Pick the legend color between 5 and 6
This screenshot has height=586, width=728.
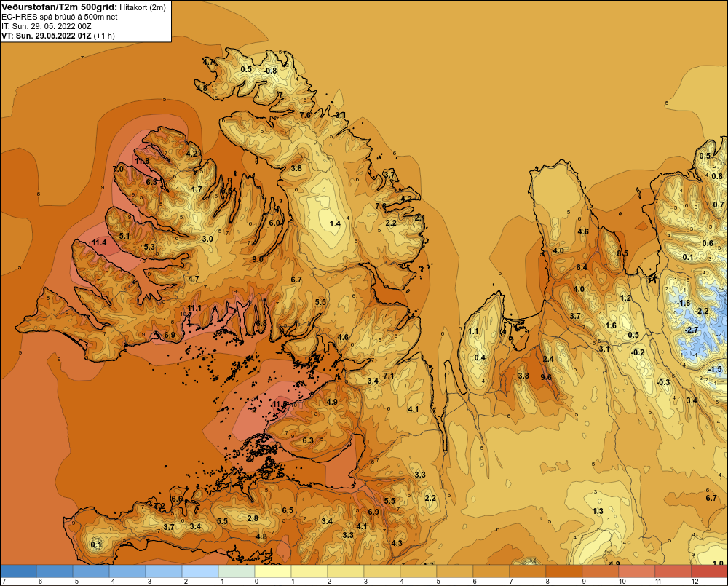point(455,571)
